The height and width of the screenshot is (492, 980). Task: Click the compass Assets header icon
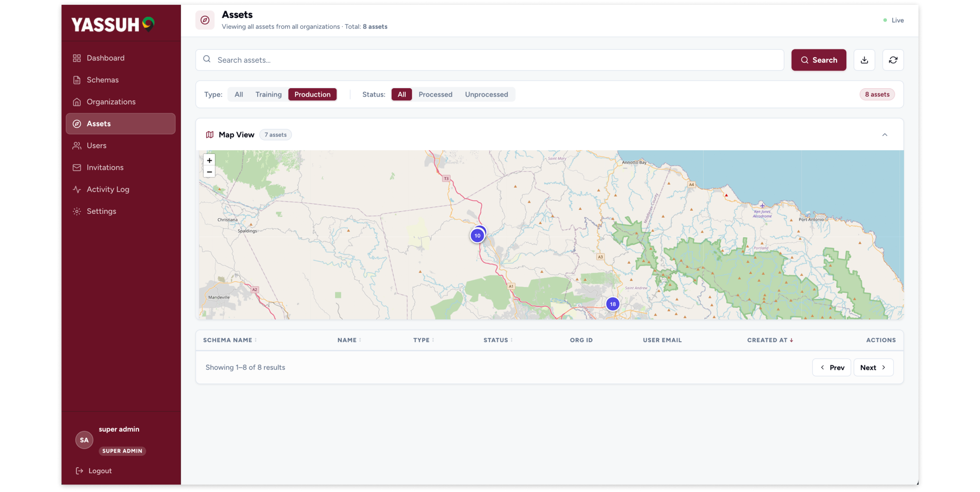(205, 20)
